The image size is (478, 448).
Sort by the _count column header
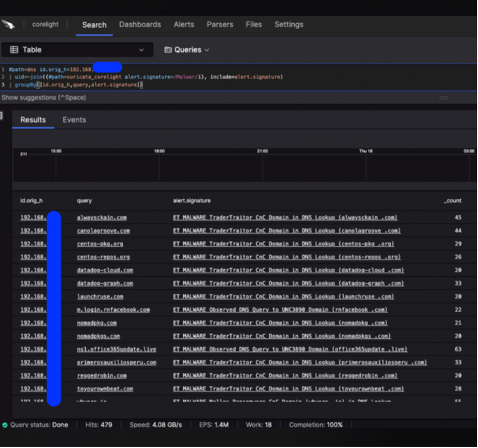pyautogui.click(x=452, y=201)
